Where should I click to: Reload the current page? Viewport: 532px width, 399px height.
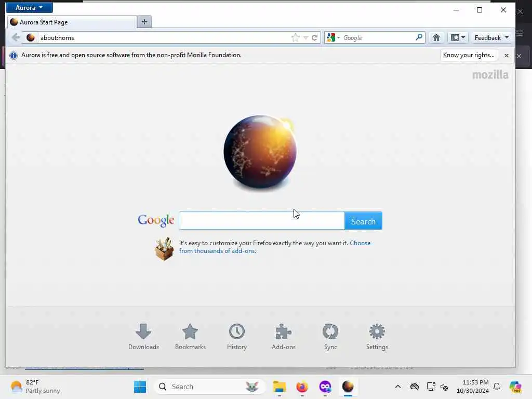314,37
